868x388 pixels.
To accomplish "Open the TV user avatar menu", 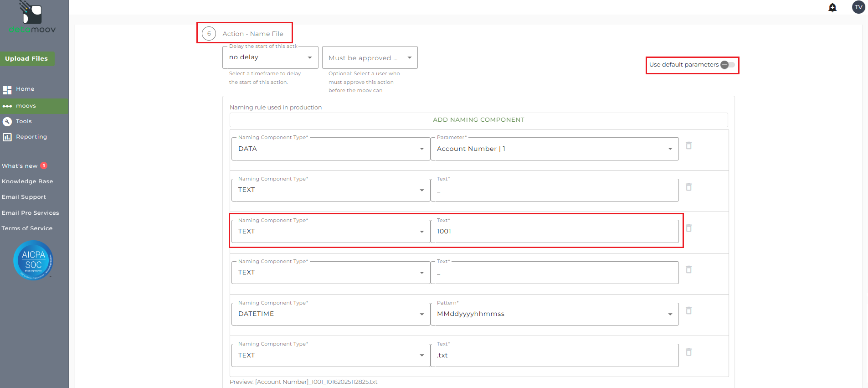I will pos(858,7).
